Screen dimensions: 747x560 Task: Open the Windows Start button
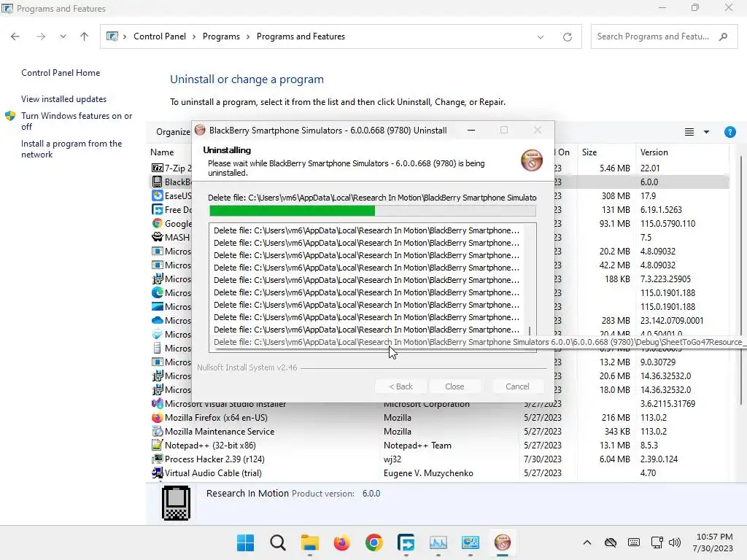pos(245,542)
